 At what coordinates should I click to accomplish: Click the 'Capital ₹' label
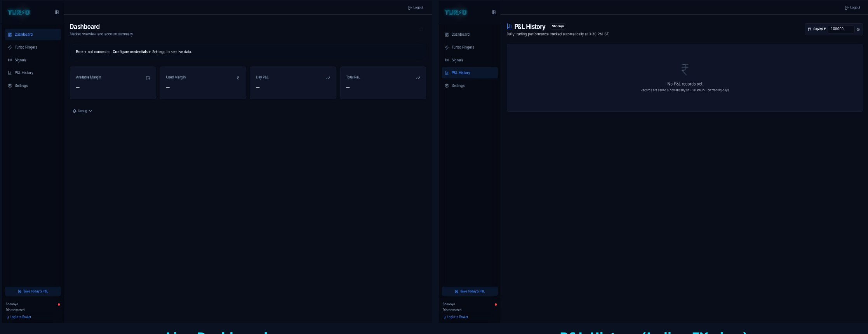coord(819,29)
